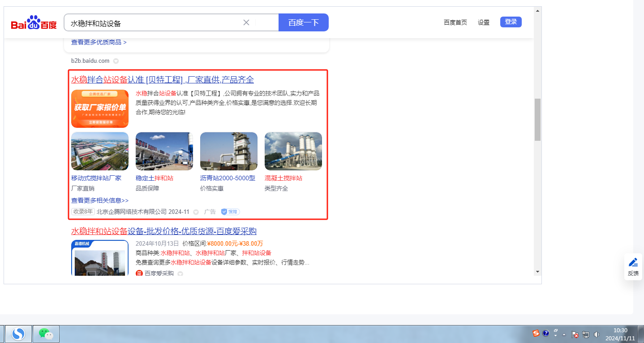The image size is (644, 343).
Task: Click the 获取厂家报价单 orange thumbnail
Action: (100, 109)
